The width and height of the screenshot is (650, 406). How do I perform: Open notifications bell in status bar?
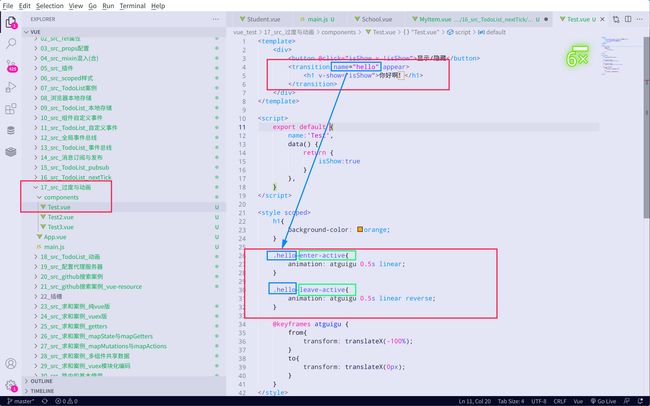click(640, 401)
